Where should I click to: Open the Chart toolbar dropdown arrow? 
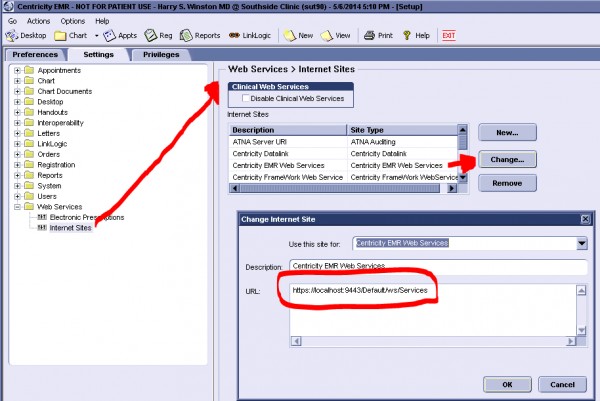[x=96, y=36]
